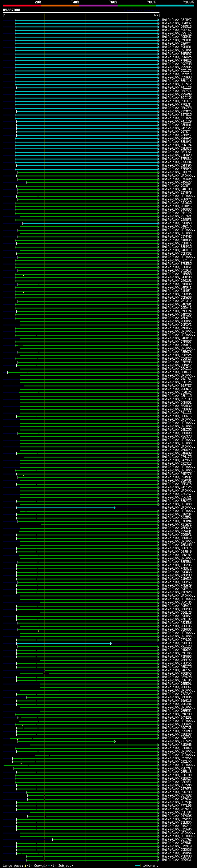This screenshot has height=868, width=197.
Task: Select hit label UniRef100_C7BVN3
Action: point(177,362)
